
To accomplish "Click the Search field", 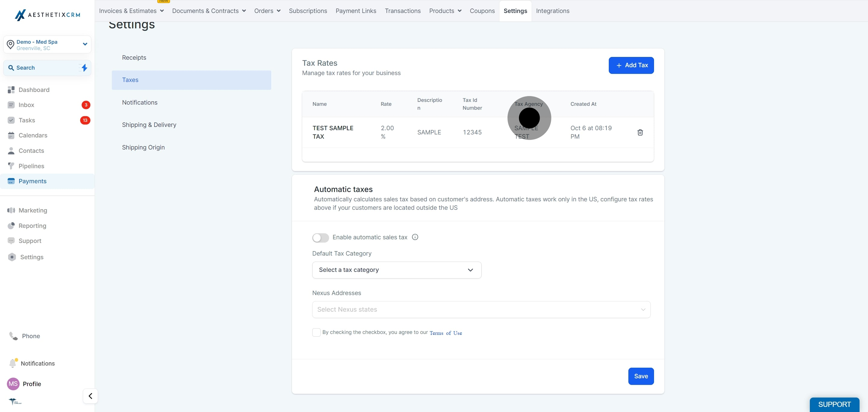I will [x=47, y=68].
